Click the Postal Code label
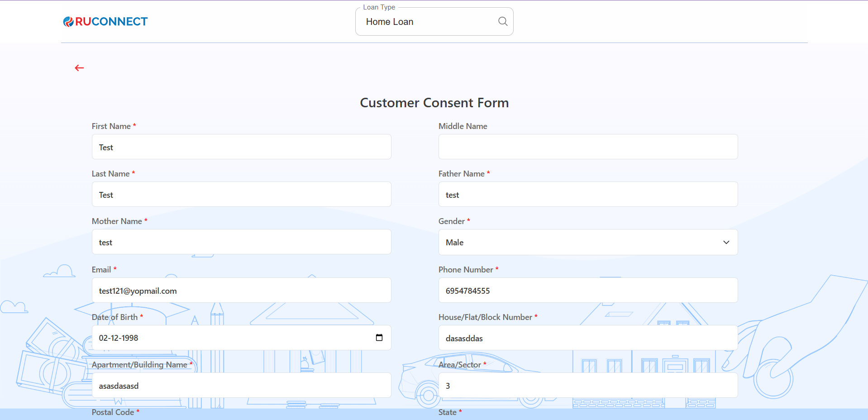 tap(113, 412)
